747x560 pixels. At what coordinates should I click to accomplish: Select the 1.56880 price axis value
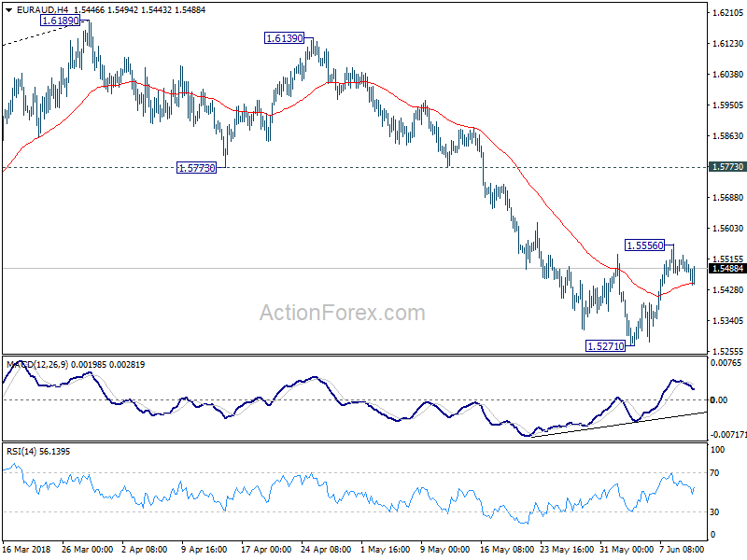(728, 198)
